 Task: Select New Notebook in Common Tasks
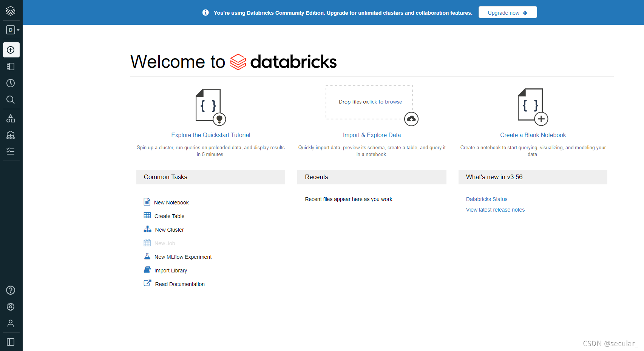[171, 203]
